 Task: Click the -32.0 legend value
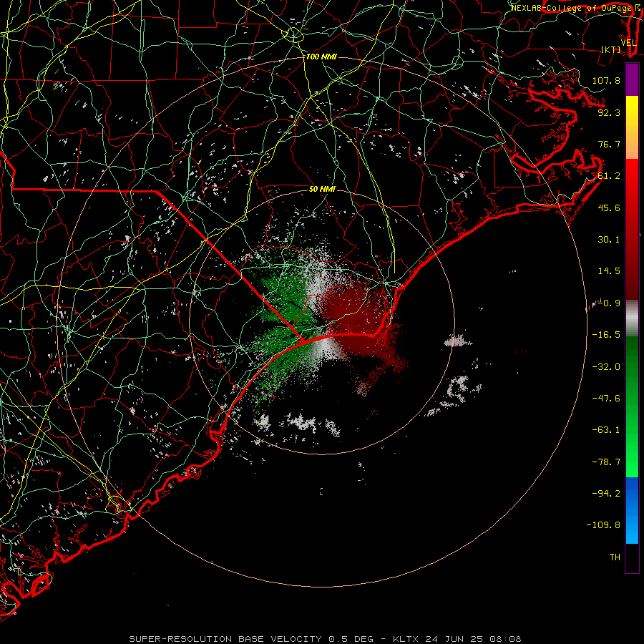pos(606,367)
